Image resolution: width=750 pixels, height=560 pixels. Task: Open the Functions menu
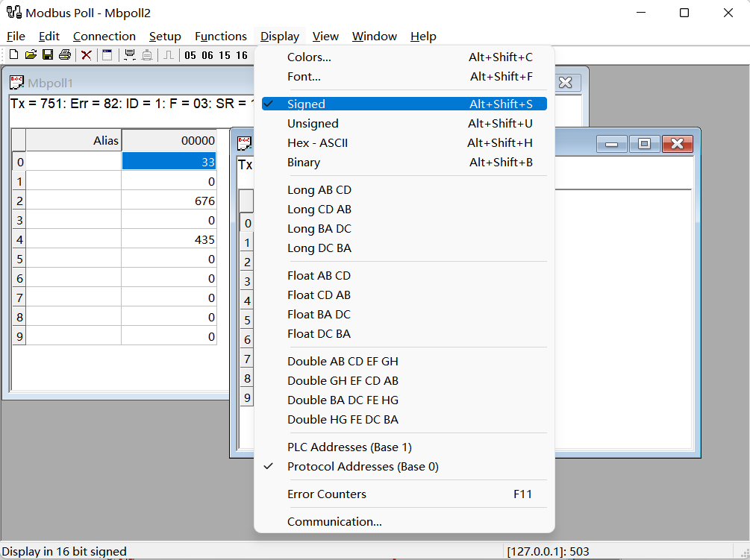click(x=220, y=37)
